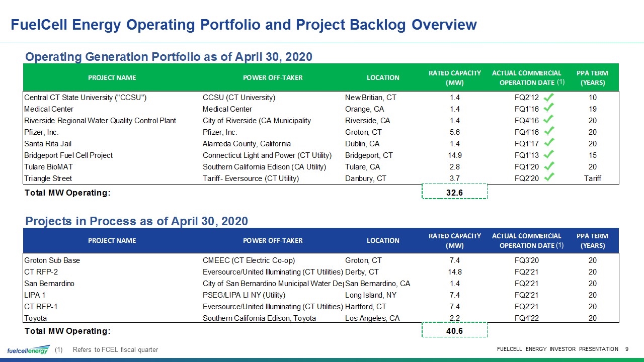
Task: Click Southern California Edison (CA Utility) cell
Action: click(x=264, y=167)
